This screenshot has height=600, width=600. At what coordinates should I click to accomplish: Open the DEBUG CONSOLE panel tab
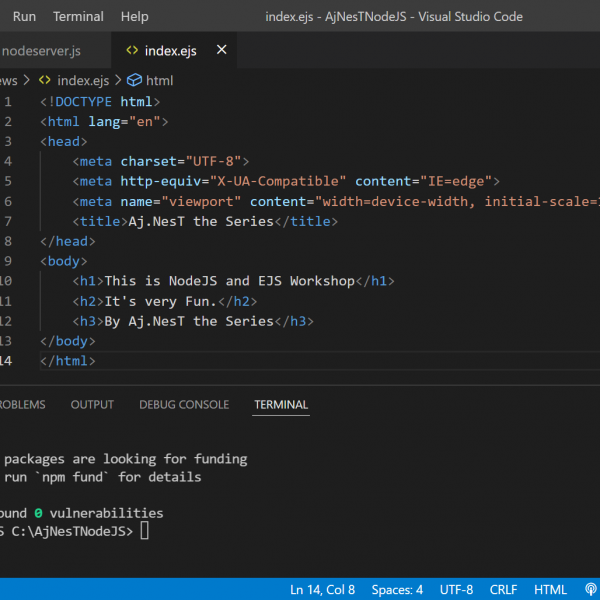tap(184, 404)
